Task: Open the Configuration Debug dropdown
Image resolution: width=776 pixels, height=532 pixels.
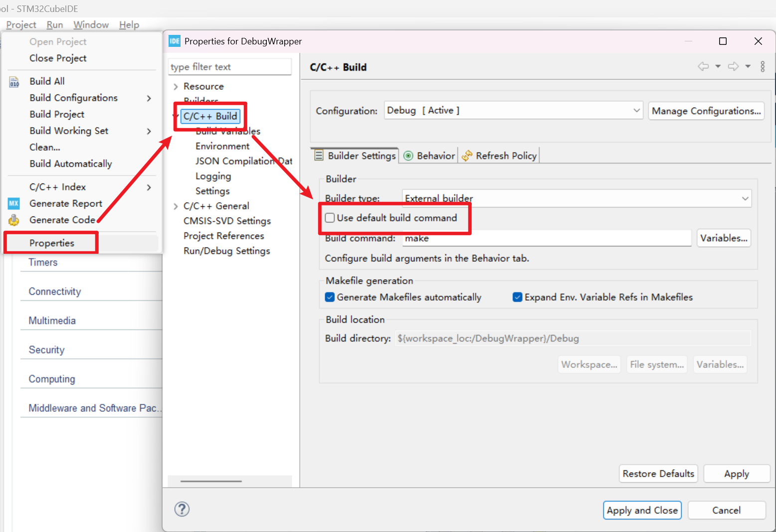Action: tap(514, 110)
